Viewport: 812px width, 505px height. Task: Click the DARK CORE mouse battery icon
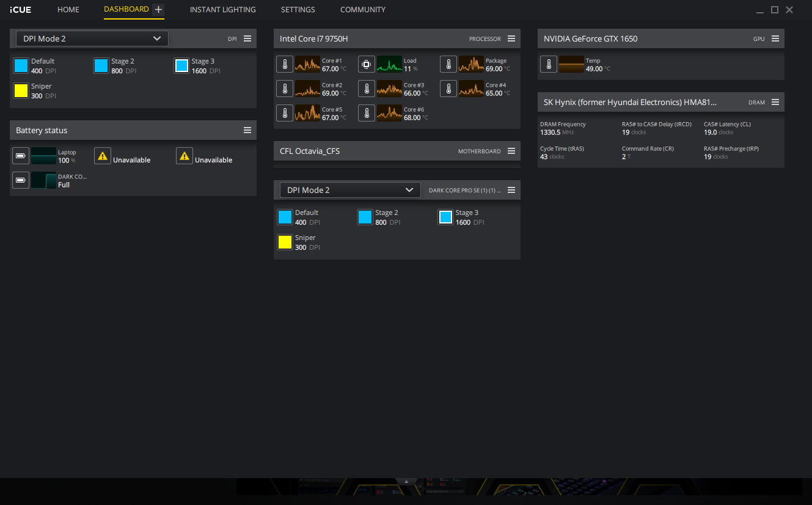click(21, 180)
